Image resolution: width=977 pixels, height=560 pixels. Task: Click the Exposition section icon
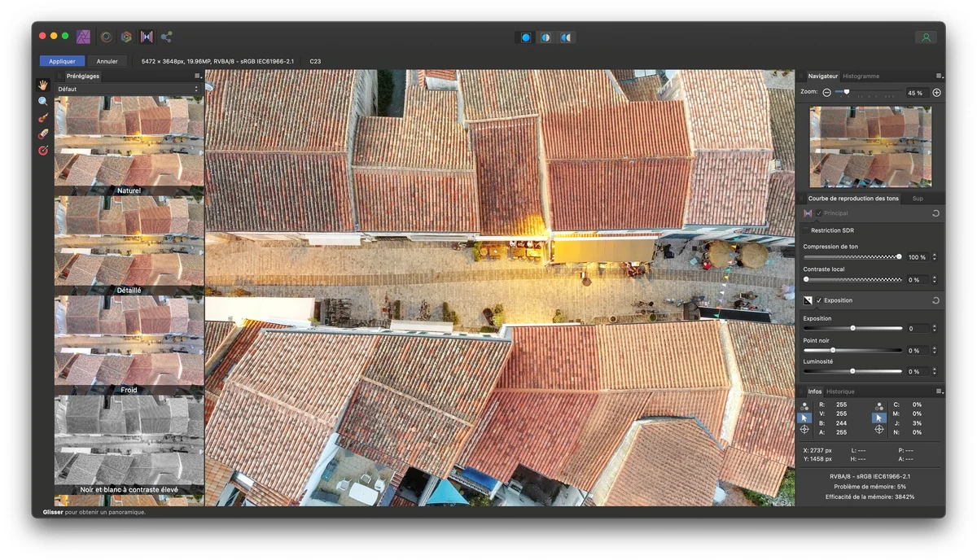coord(808,300)
